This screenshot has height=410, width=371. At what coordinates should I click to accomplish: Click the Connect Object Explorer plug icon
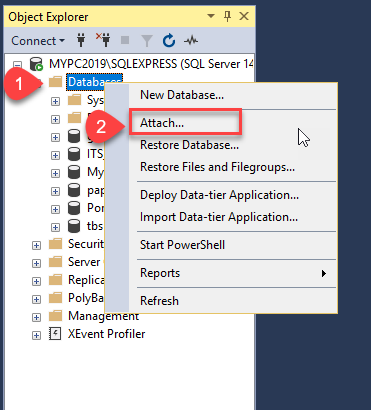coord(81,41)
